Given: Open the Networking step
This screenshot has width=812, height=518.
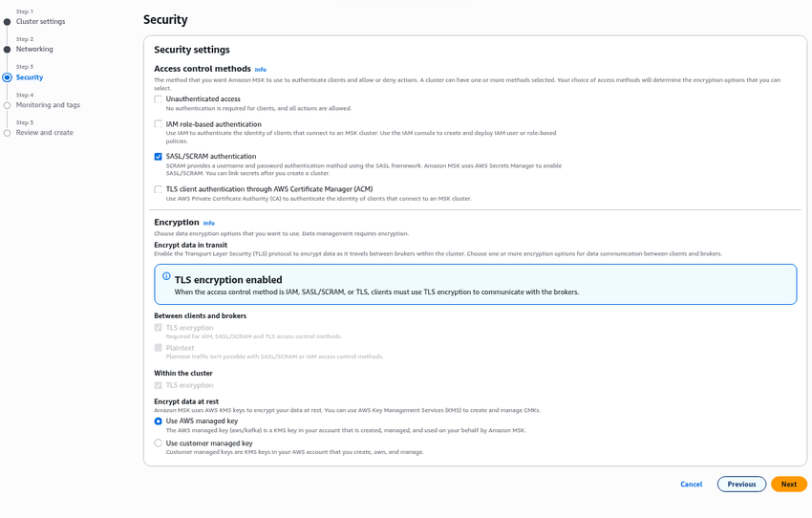Looking at the screenshot, I should pyautogui.click(x=34, y=49).
